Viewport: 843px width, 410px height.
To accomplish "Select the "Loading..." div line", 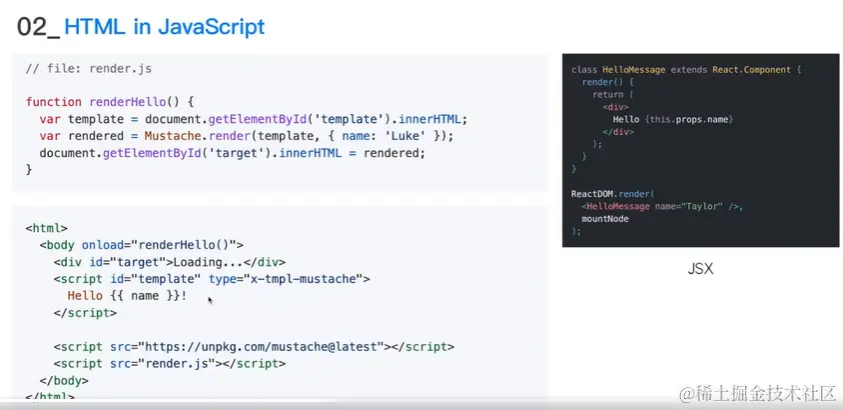I will pyautogui.click(x=170, y=262).
